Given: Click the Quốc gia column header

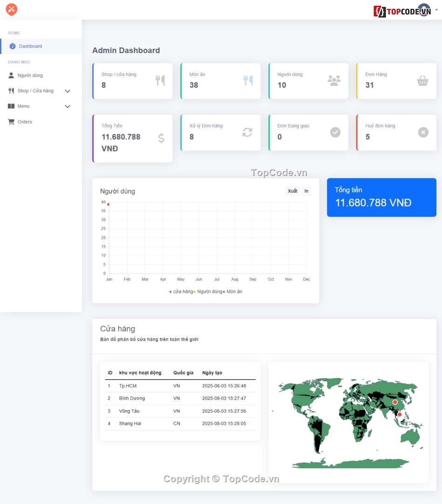Looking at the screenshot, I should (183, 373).
